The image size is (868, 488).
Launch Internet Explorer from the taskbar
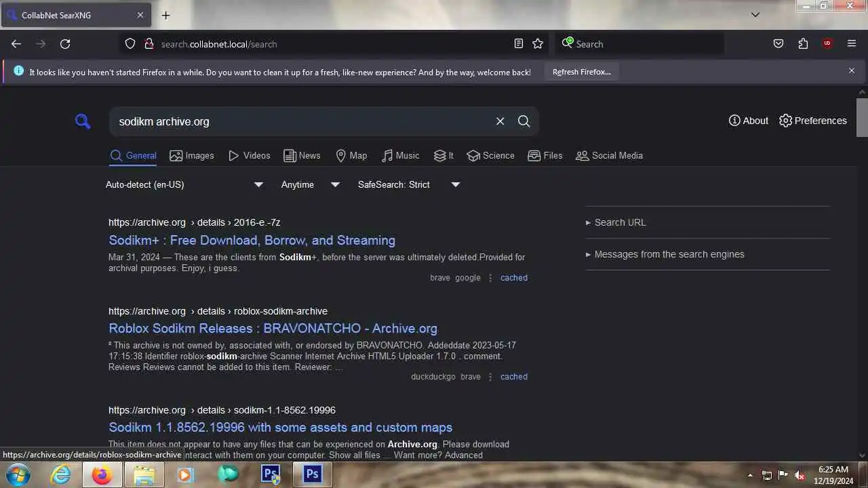point(61,474)
